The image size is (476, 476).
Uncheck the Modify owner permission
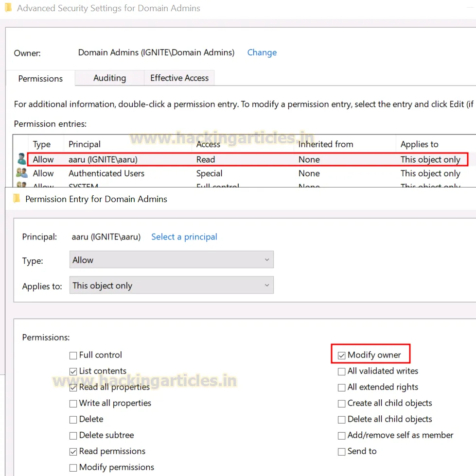(x=341, y=355)
